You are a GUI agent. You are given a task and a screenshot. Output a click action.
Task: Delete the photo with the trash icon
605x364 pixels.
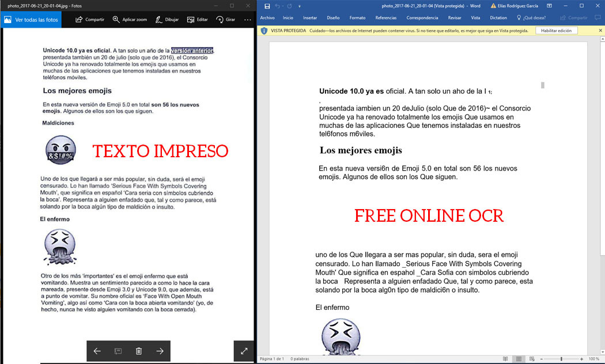click(139, 351)
